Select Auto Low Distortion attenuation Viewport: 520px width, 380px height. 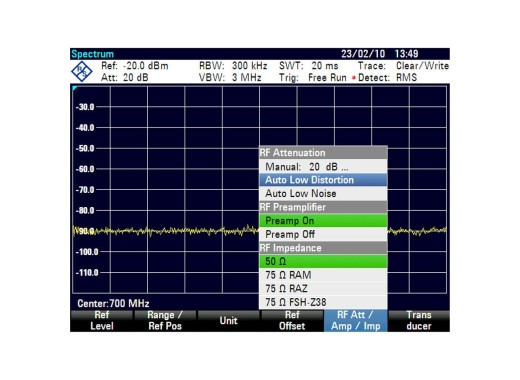click(x=323, y=180)
